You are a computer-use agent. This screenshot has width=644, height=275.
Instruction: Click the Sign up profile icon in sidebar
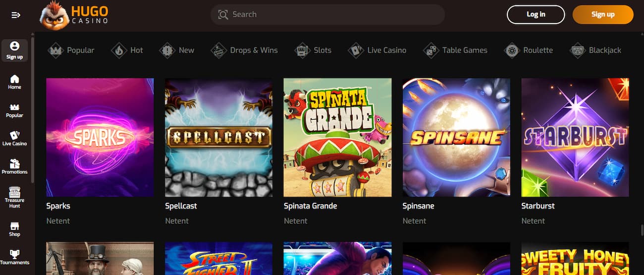pos(14,46)
